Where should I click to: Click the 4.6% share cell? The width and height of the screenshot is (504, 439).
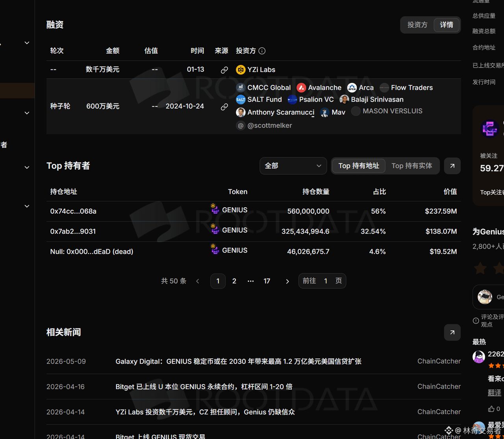point(377,252)
